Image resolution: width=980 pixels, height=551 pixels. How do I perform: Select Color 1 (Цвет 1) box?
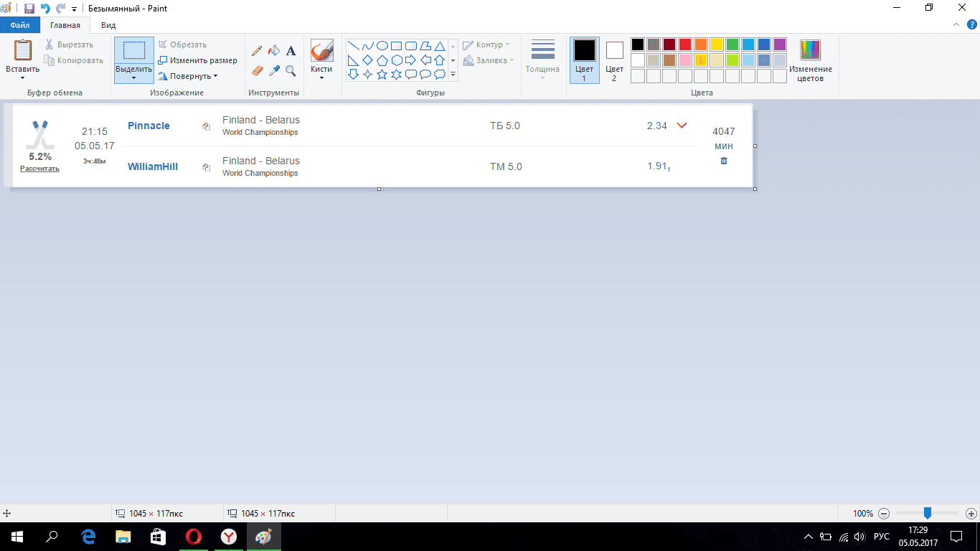click(584, 60)
